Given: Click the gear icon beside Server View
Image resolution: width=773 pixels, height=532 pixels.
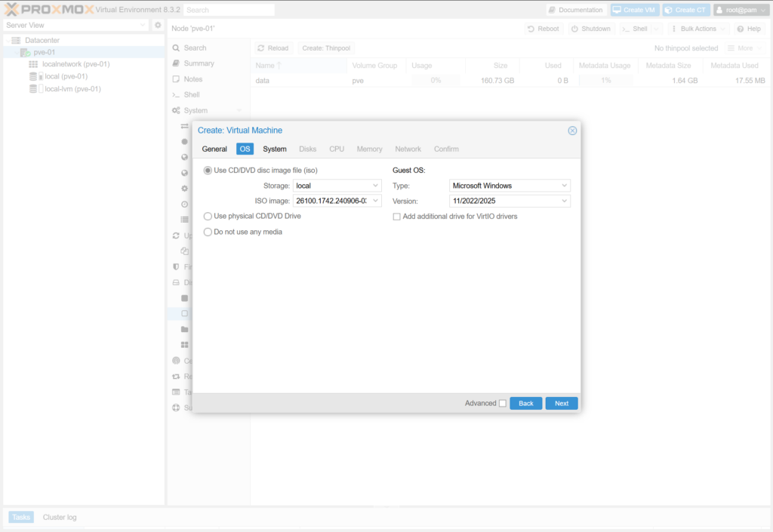Looking at the screenshot, I should click(x=158, y=25).
